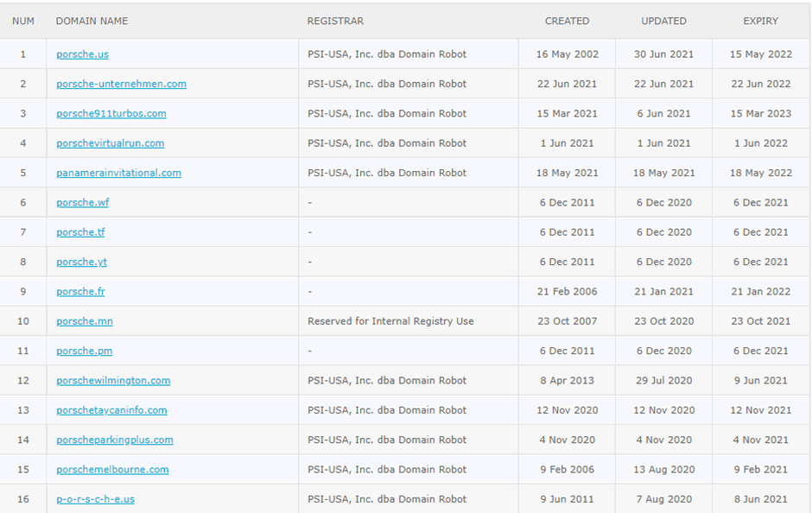Screen dimensions: 812x513
Task: Open porsche.yt domain details
Action: (81, 262)
